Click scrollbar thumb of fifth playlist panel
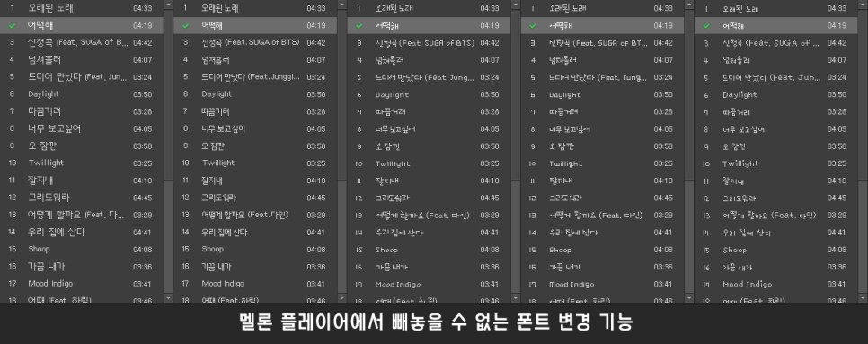The width and height of the screenshot is (868, 344). (863, 94)
